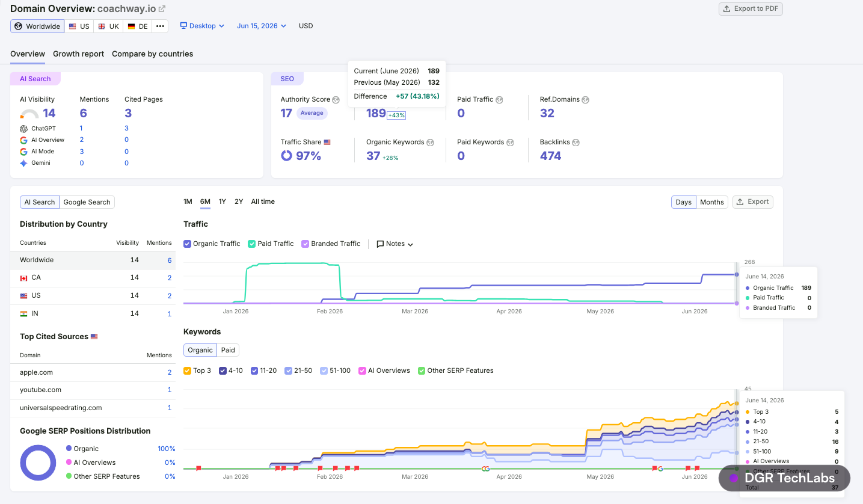Click US flag next to Traffic Share

(x=327, y=142)
